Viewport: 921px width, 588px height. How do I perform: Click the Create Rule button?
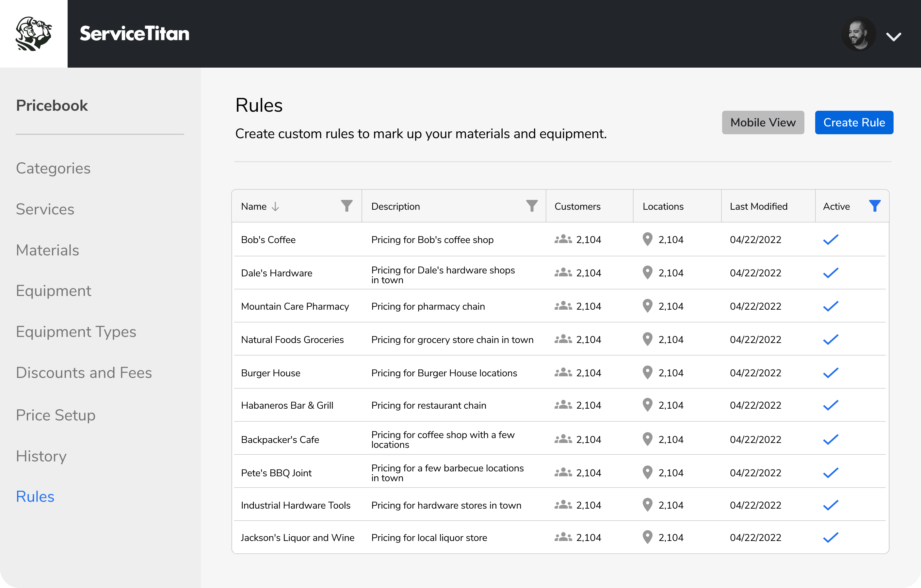tap(854, 122)
